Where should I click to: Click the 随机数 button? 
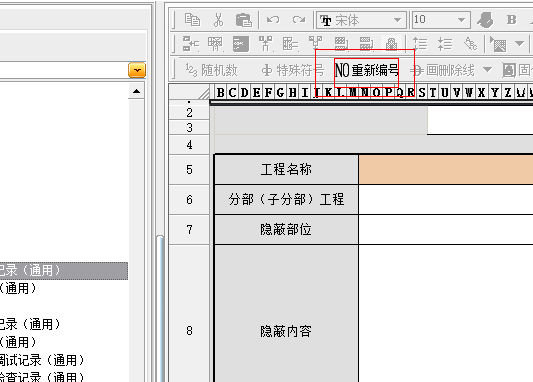pyautogui.click(x=211, y=70)
